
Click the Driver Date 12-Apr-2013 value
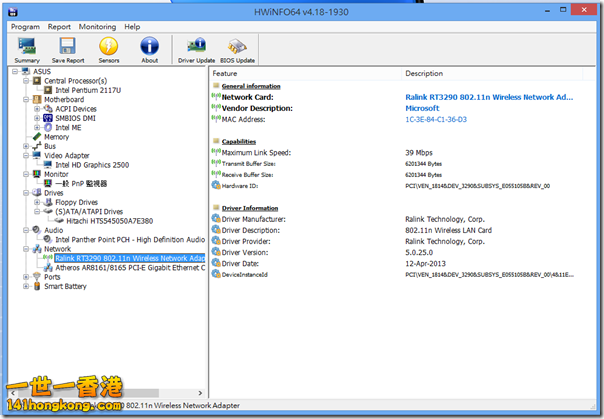(x=425, y=264)
